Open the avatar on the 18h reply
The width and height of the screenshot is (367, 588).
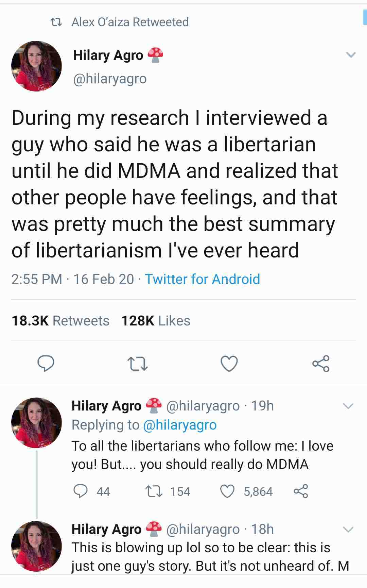pyautogui.click(x=37, y=546)
